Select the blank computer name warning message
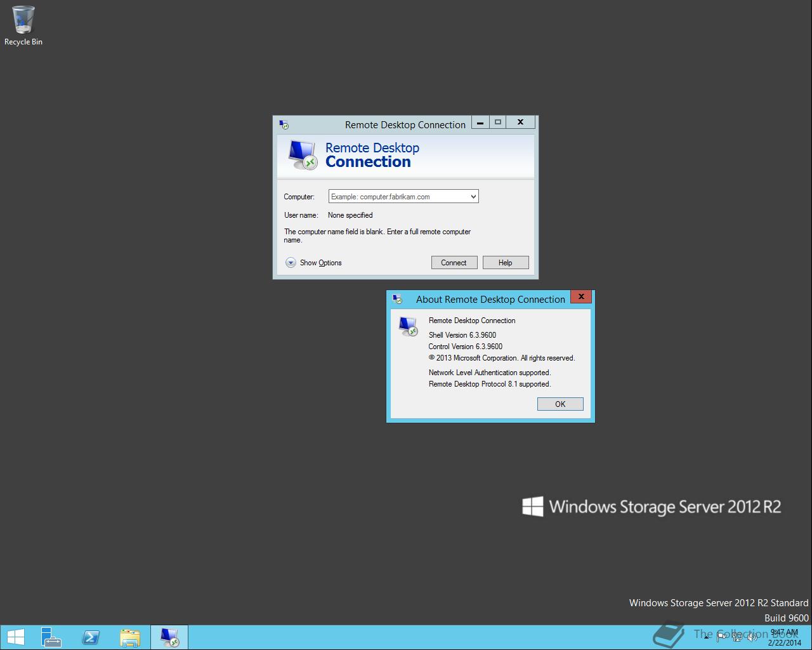This screenshot has height=650, width=812. click(x=377, y=235)
